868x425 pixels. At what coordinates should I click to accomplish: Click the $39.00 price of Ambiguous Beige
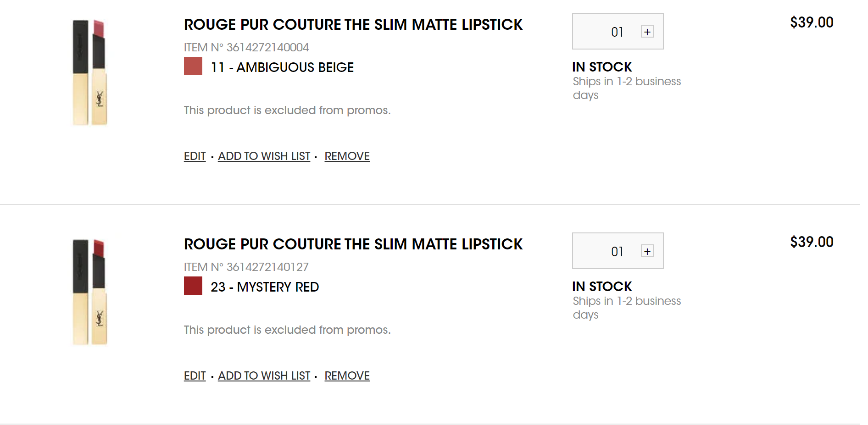coord(811,22)
